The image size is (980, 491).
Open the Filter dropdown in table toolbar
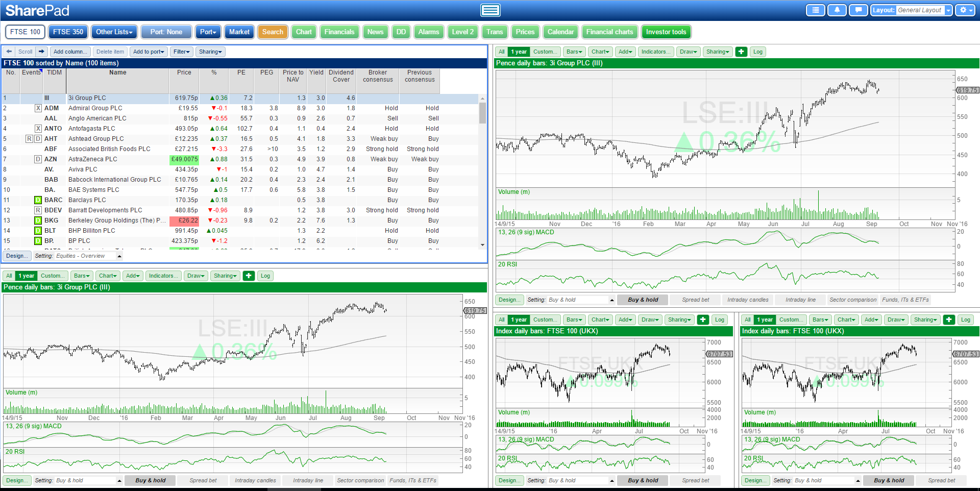pyautogui.click(x=181, y=52)
